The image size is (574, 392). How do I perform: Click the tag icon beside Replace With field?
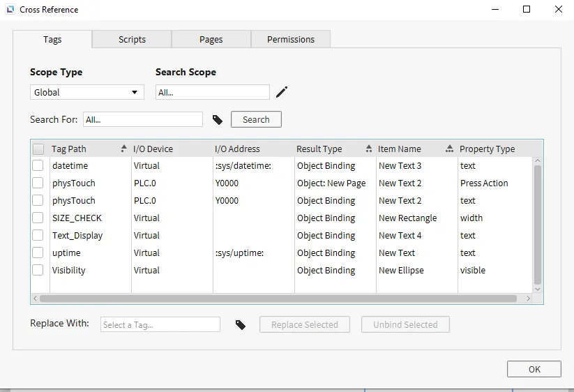(241, 325)
